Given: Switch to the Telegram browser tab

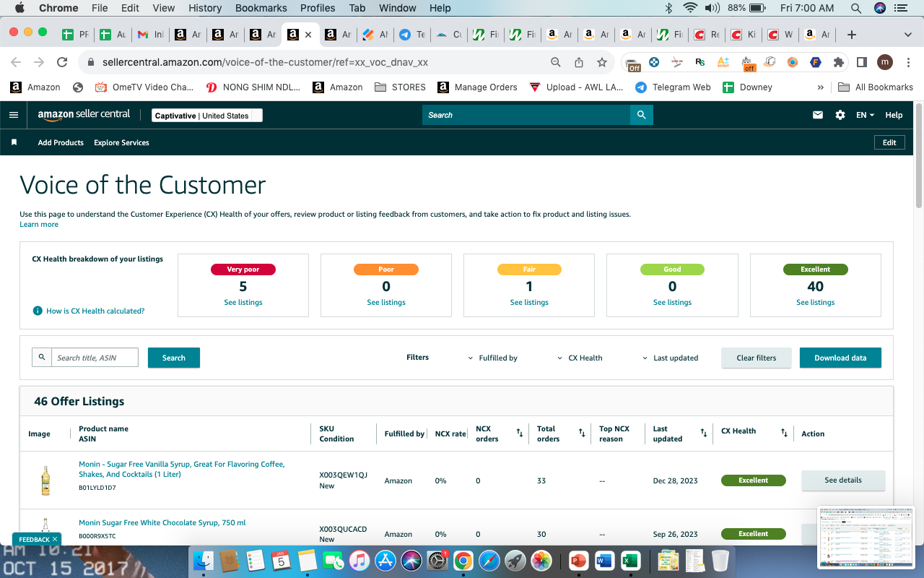Looking at the screenshot, I should click(x=412, y=35).
